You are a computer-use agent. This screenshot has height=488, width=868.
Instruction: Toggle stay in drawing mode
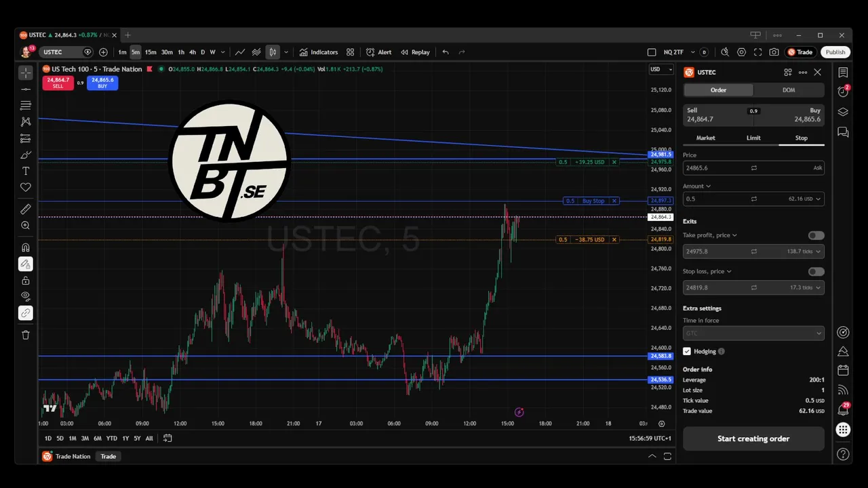point(26,264)
